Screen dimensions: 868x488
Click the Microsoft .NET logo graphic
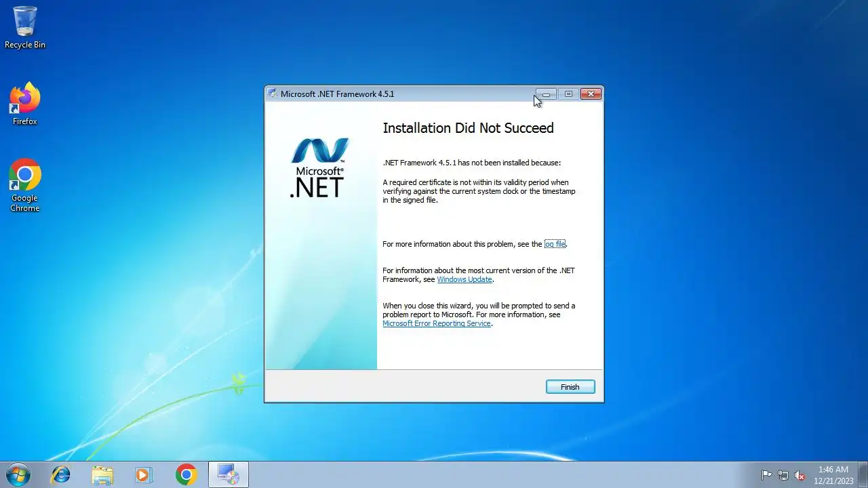319,168
